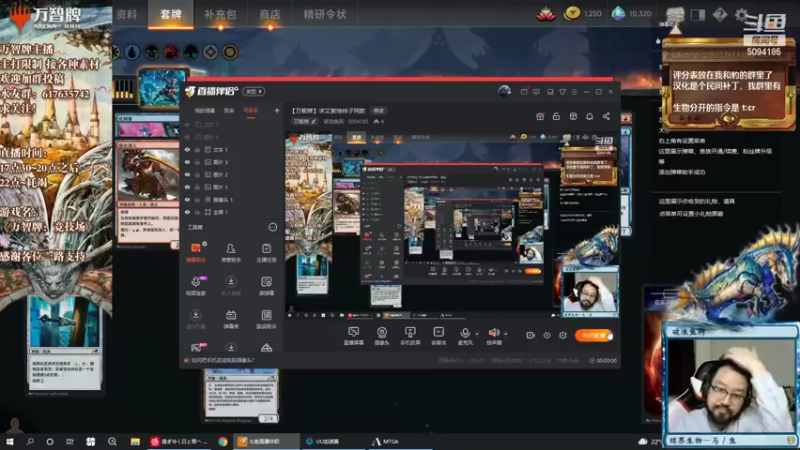800x450 pixels.
Task: Open the 商店 tab in Arena
Action: click(x=270, y=14)
